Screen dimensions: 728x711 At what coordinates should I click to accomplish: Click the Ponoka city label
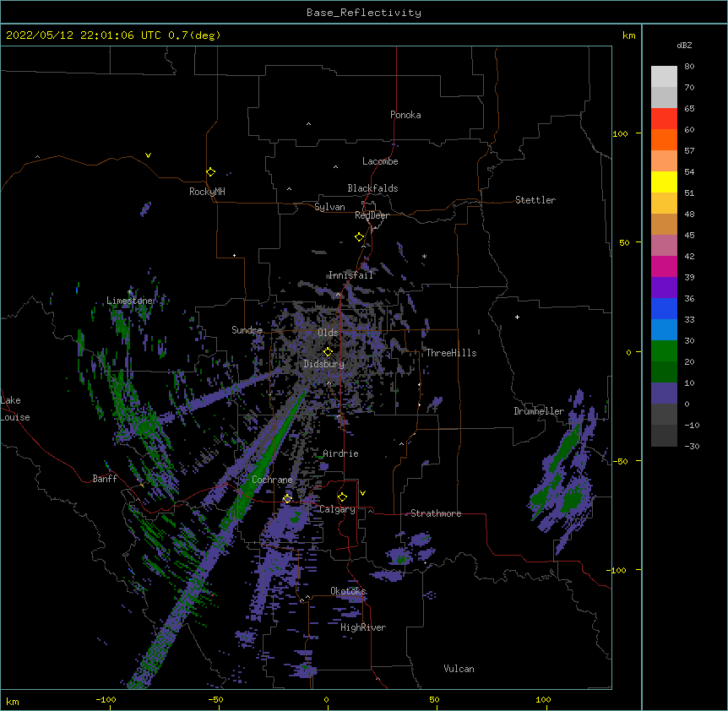405,115
